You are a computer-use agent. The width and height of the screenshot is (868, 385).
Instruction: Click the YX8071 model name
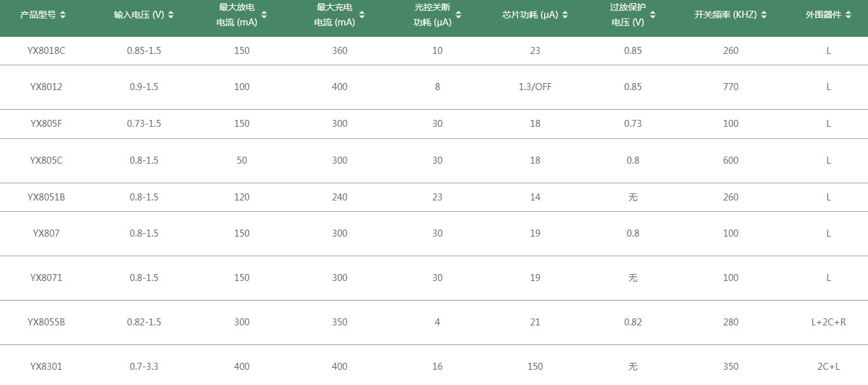click(46, 278)
